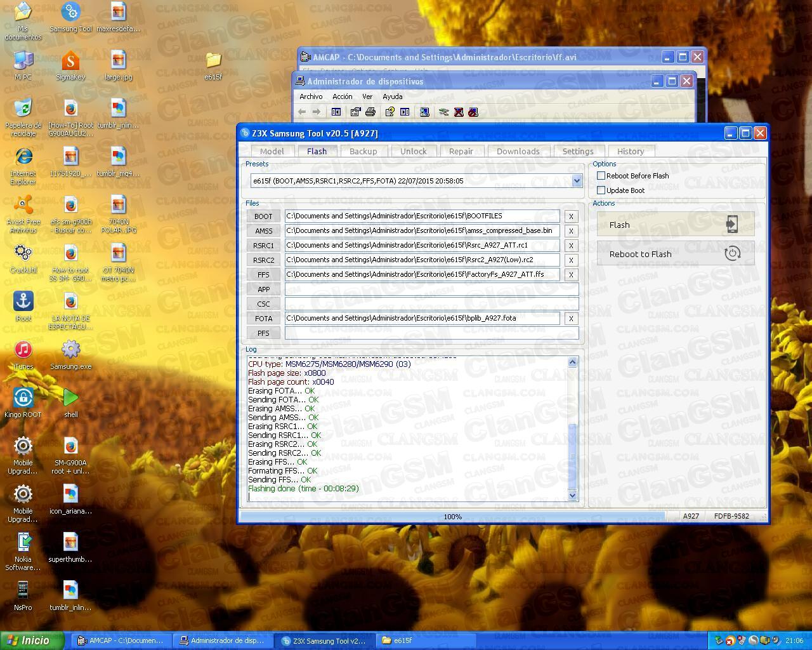Click the show/hide console tree toolbar icon
Screen dimensions: 812x650
[336, 112]
